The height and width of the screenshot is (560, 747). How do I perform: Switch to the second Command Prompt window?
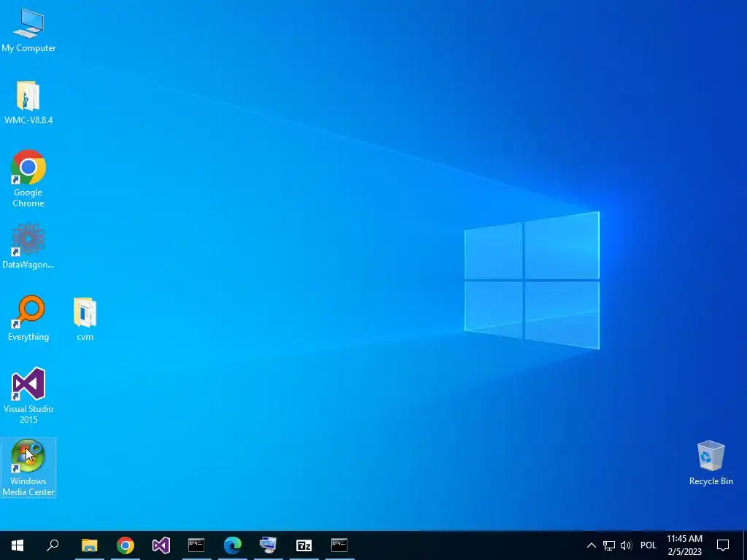[340, 545]
